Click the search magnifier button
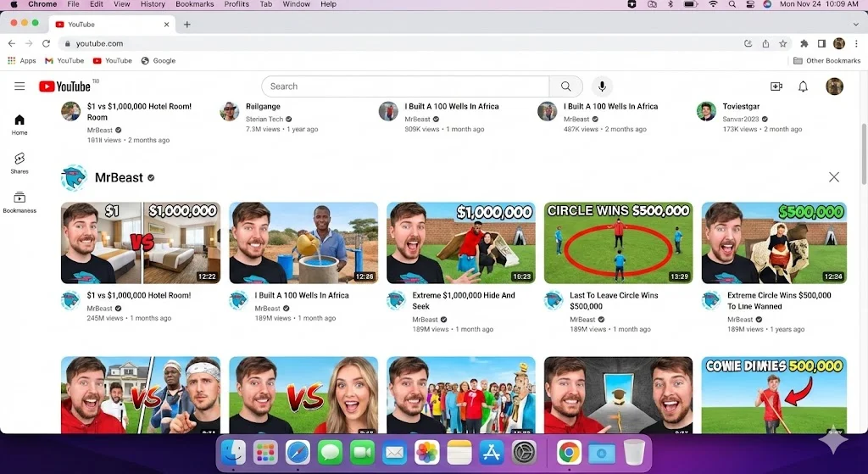The width and height of the screenshot is (868, 474). point(565,86)
